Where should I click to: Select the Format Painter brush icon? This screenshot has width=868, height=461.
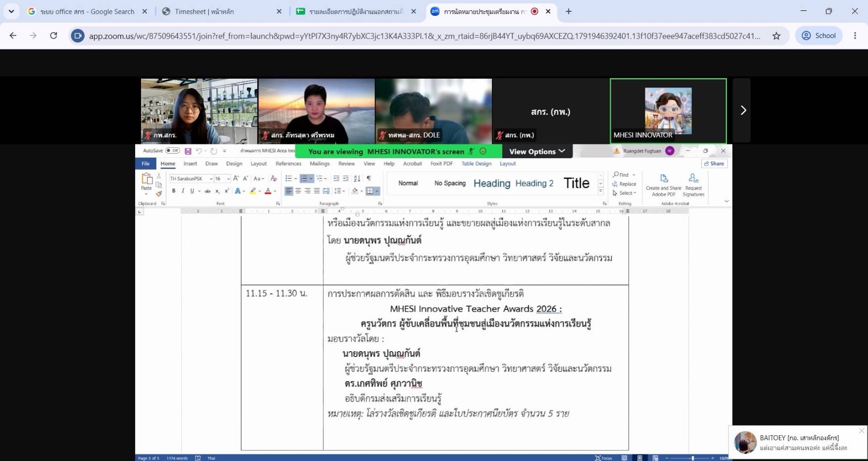159,194
